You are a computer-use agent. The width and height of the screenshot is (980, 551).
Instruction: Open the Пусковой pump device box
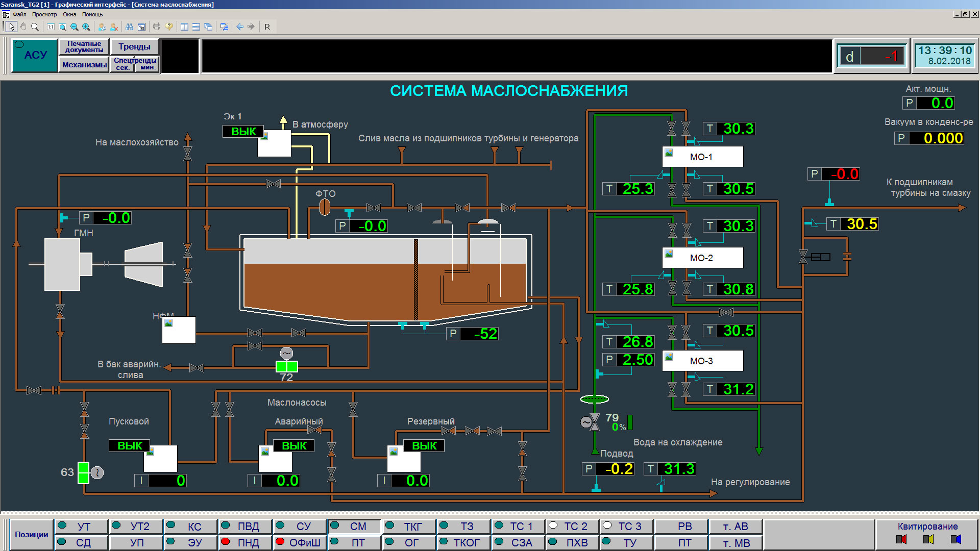[x=160, y=459]
